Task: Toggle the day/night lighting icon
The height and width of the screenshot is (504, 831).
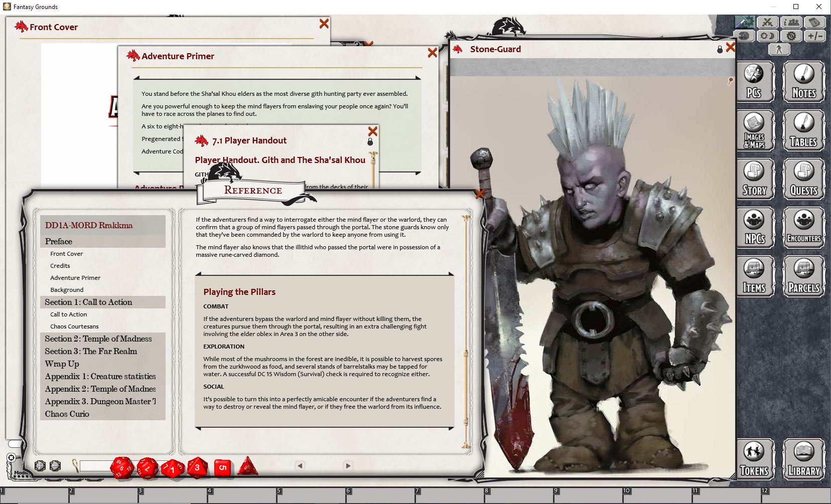Action: click(767, 36)
